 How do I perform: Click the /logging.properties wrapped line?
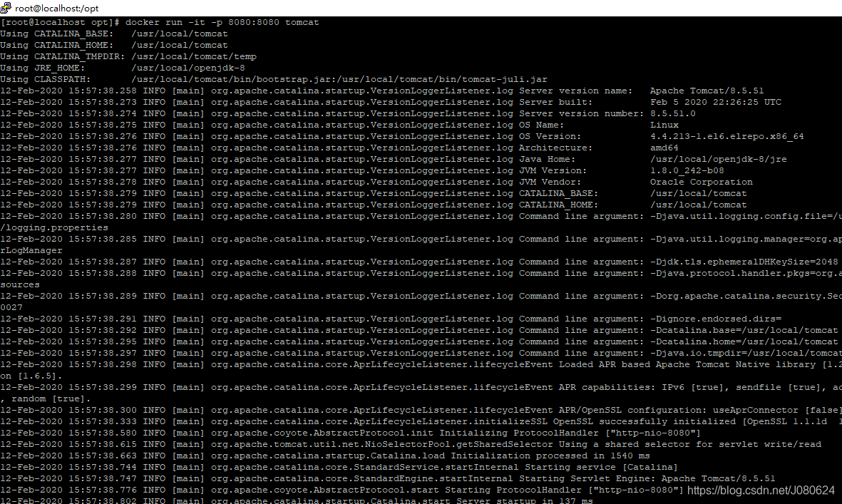[54, 227]
